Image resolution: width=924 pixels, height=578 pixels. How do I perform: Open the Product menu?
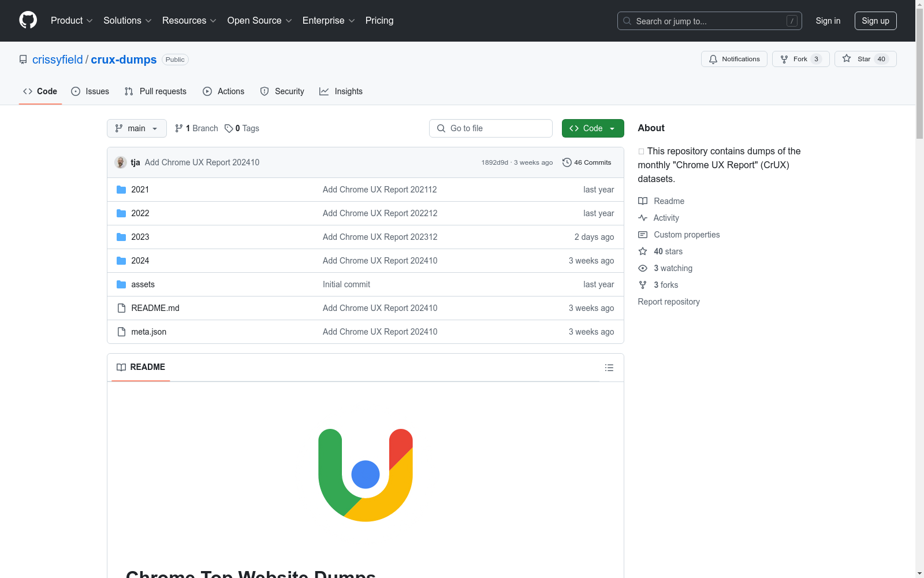tap(72, 21)
